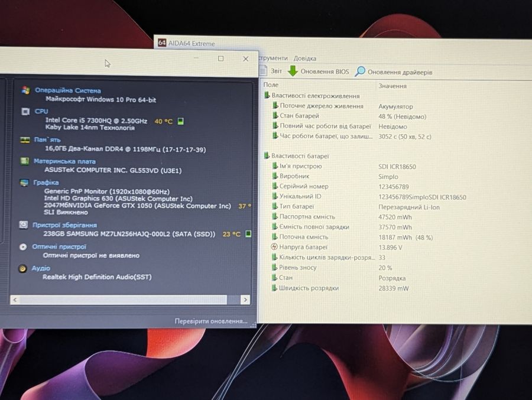This screenshot has width=532, height=400.
Task: Open the Графіка section link
Action: pos(46,183)
